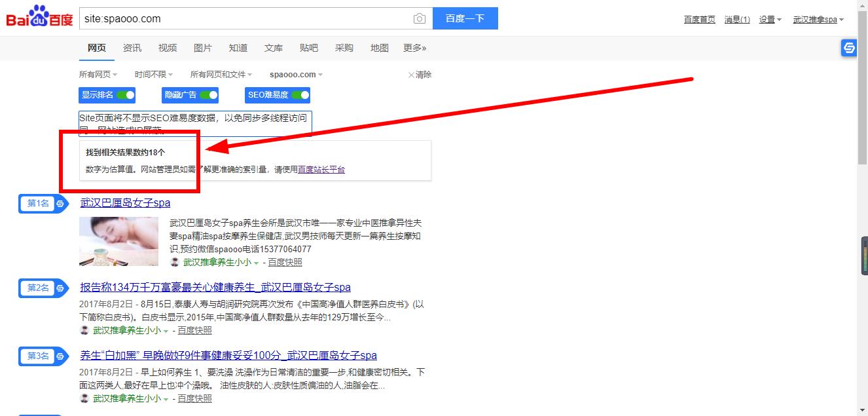The image size is (868, 416).
Task: Click first result spa thumbnail image
Action: tap(118, 241)
